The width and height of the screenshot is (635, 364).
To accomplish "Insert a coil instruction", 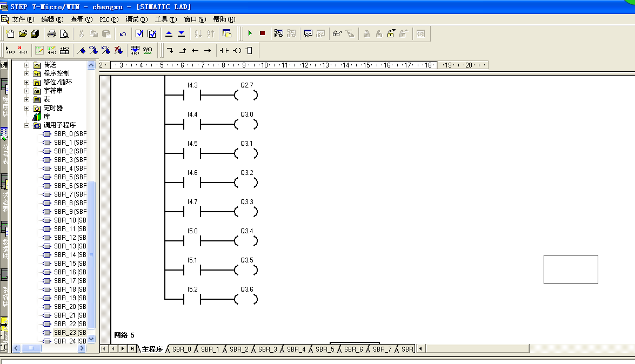I will coord(237,51).
